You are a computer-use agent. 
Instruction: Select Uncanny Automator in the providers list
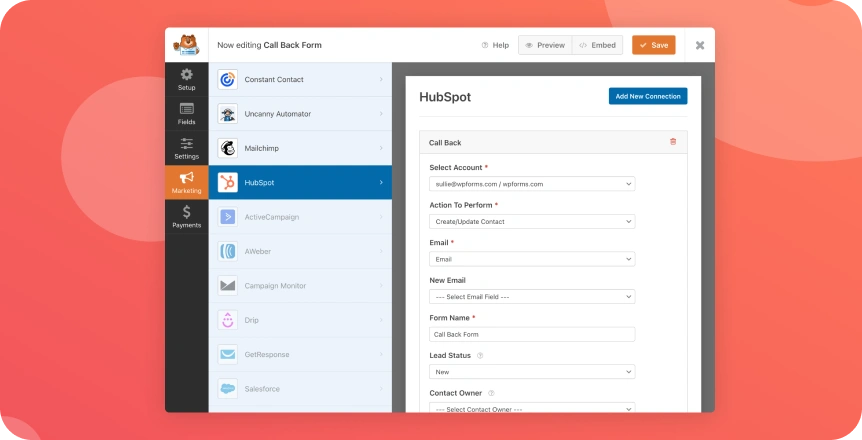300,114
